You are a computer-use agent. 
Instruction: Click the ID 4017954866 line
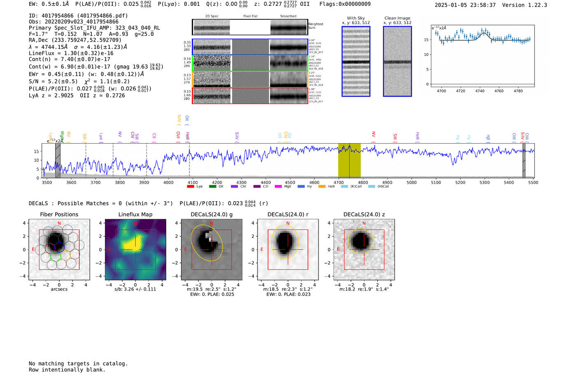78,16
